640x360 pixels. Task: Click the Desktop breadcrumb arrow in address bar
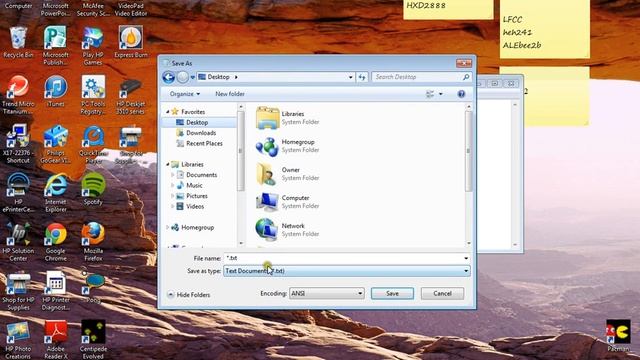(x=236, y=77)
